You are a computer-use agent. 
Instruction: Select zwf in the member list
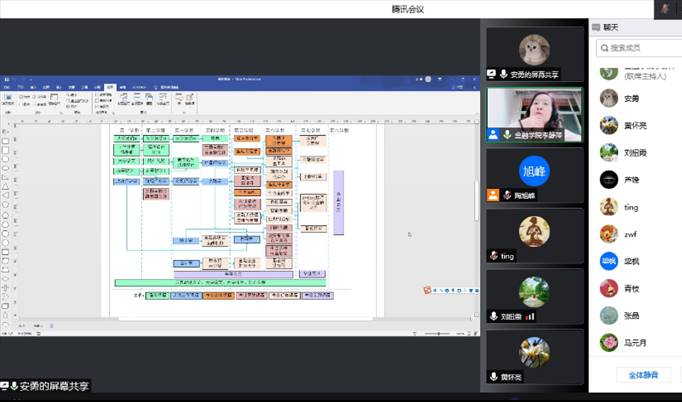tap(630, 234)
